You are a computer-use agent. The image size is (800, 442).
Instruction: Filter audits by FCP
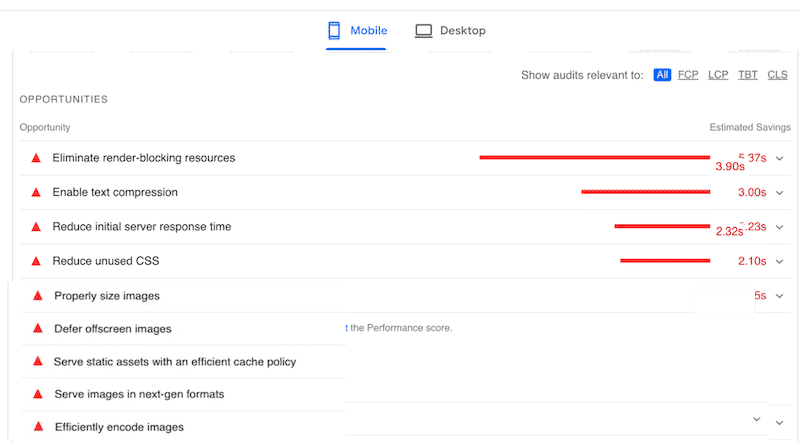click(x=688, y=75)
